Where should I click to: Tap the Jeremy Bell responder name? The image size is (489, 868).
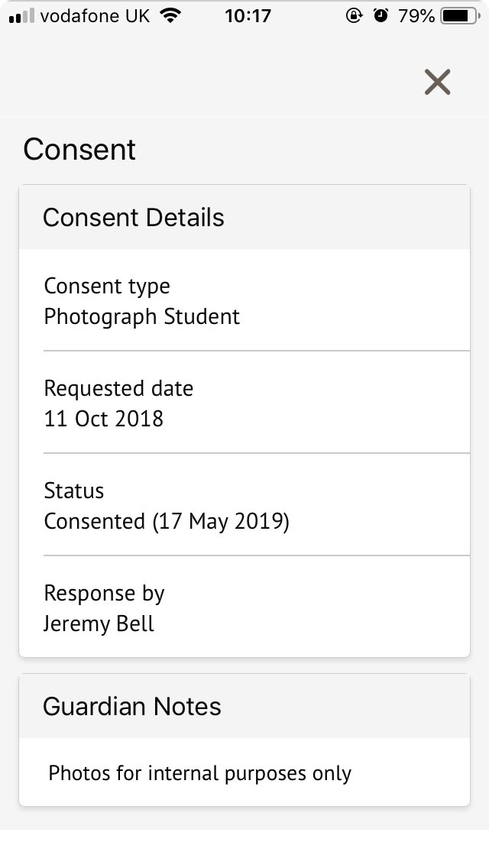click(x=99, y=623)
